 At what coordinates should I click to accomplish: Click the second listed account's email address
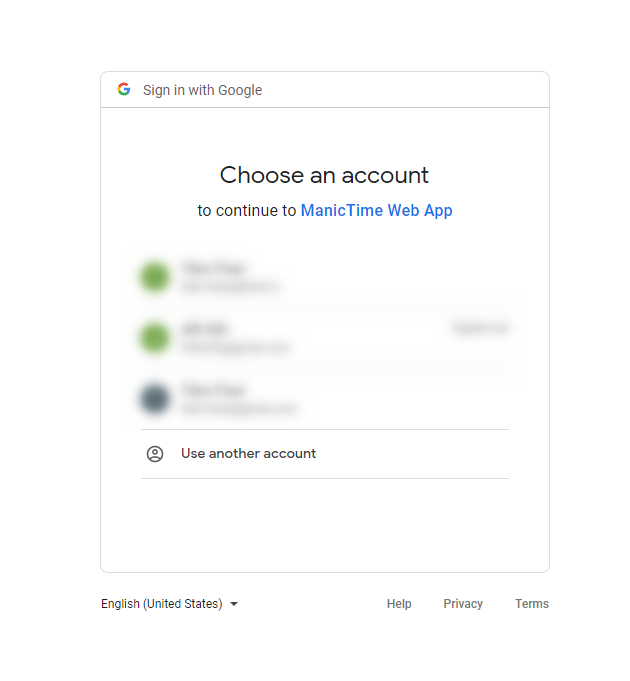(236, 348)
